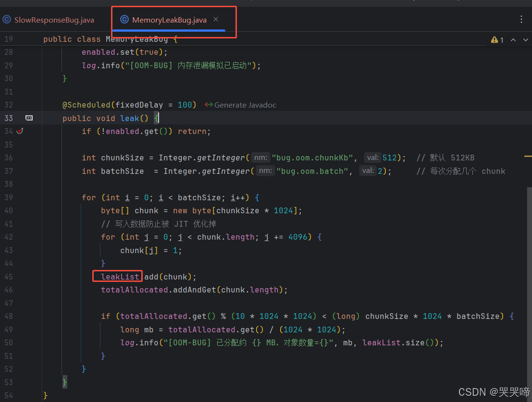Click the log.info call on line 29

[171, 65]
